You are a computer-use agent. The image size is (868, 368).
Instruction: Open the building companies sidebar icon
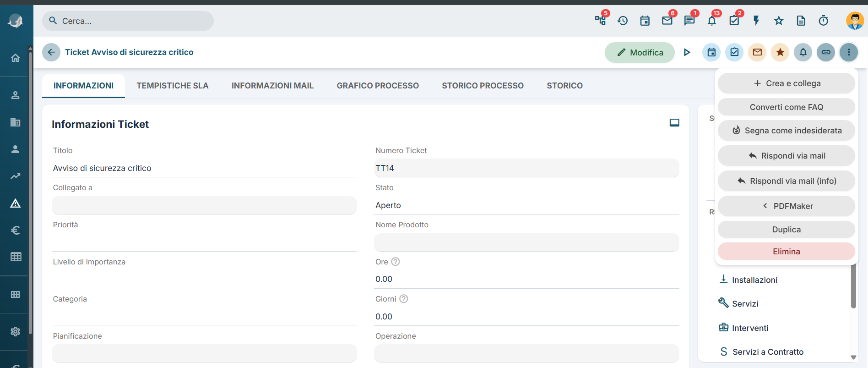tap(16, 122)
